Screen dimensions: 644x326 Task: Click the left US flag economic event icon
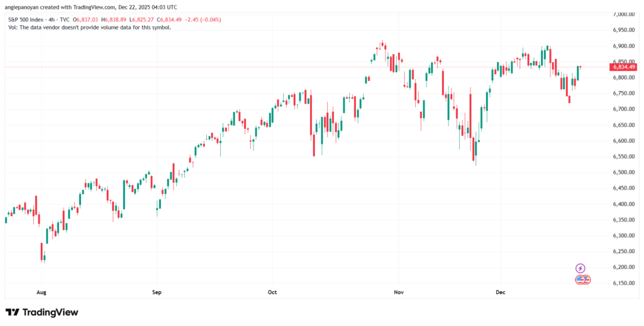[580, 280]
